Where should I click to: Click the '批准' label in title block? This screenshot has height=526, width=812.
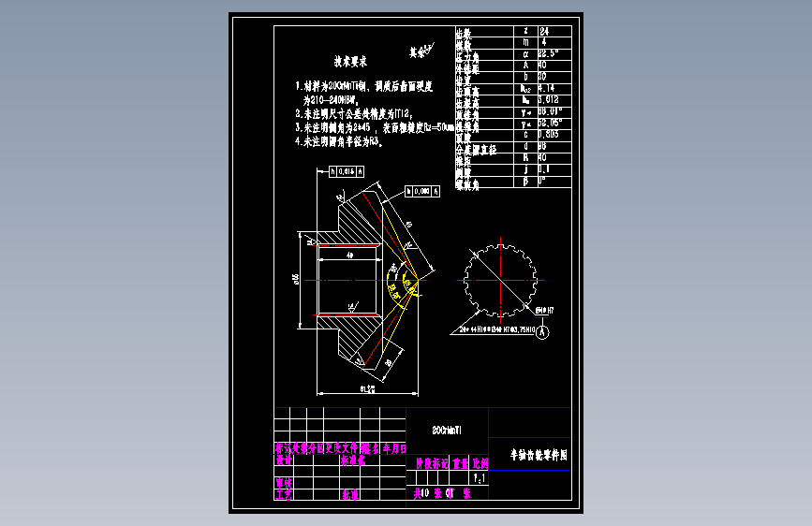coord(350,494)
